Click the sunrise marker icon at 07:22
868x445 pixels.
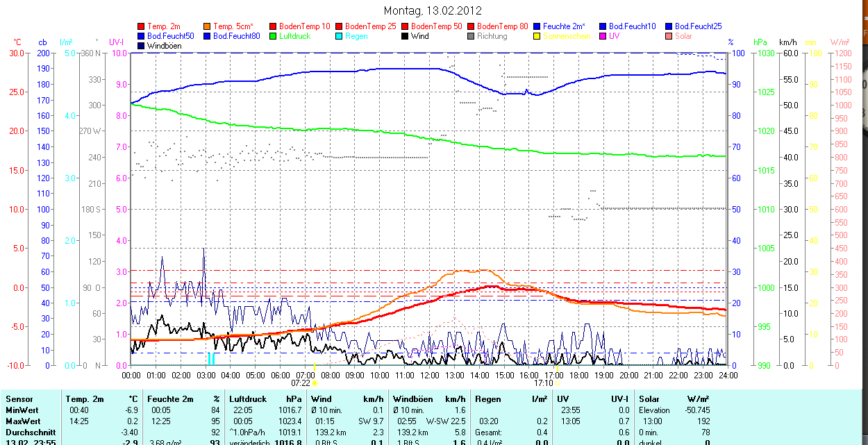(314, 383)
